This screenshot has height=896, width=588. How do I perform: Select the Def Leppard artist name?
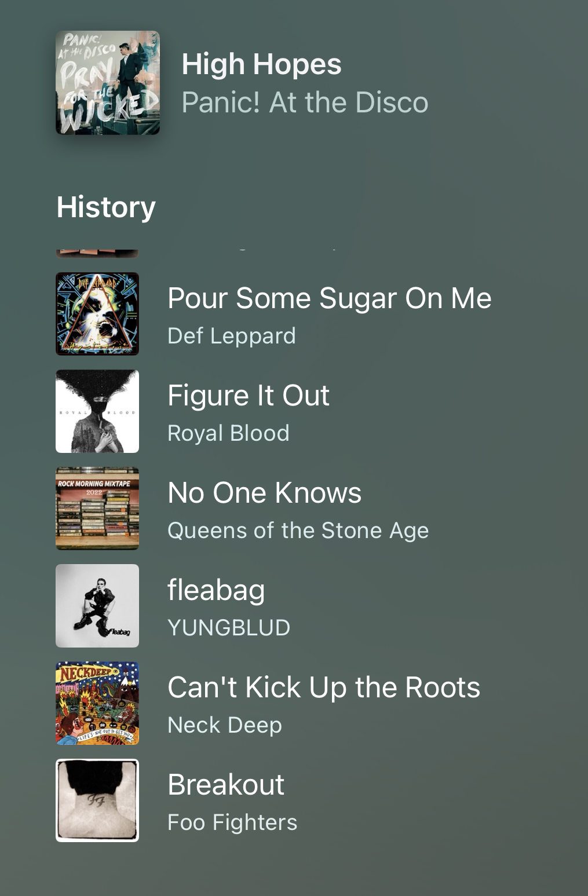point(231,336)
